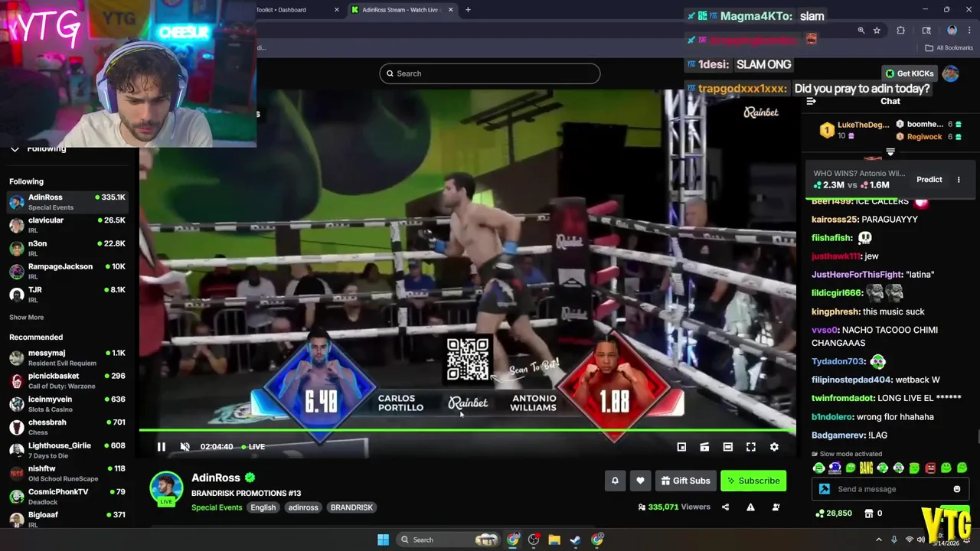980x551 pixels.
Task: Open RampageJackson channel from sidebar
Action: coord(67,271)
